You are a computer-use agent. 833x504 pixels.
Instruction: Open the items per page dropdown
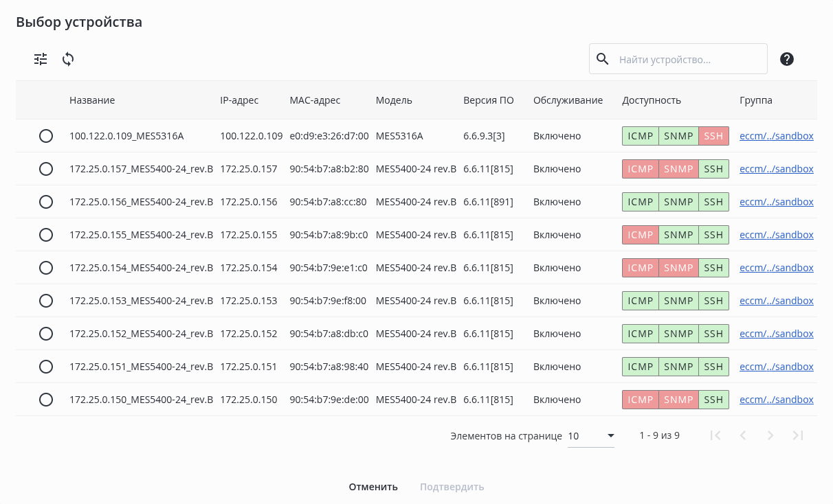click(x=591, y=436)
